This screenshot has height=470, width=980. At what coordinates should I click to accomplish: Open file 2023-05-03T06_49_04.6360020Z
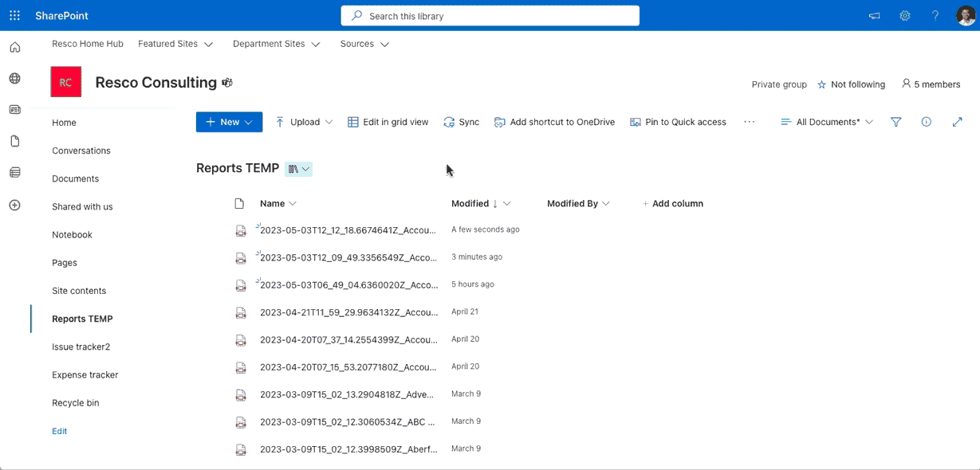click(349, 285)
